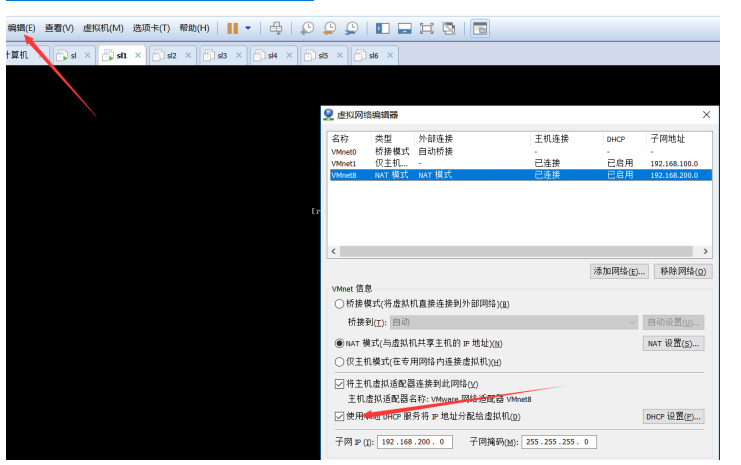Select the VMnet8 NAT row
This screenshot has width=741, height=465.
point(520,175)
